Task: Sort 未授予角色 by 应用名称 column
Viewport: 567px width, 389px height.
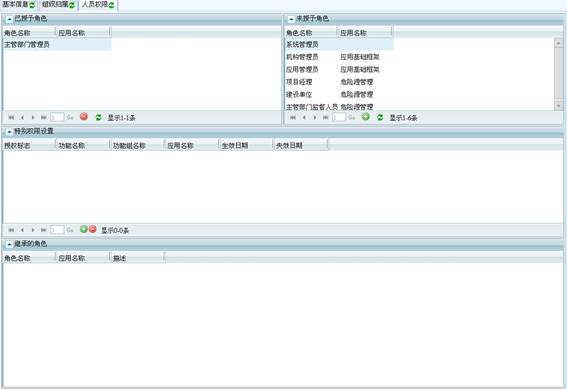Action: pyautogui.click(x=365, y=33)
